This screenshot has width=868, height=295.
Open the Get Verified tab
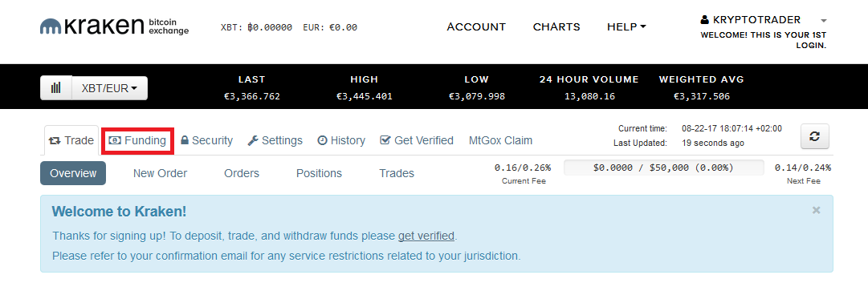click(x=417, y=140)
